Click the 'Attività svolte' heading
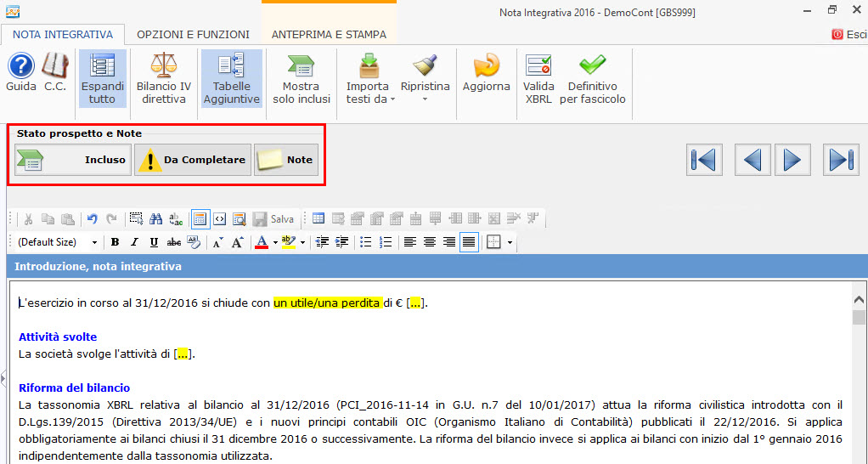Viewport: 868px width, 464px height. pyautogui.click(x=58, y=337)
